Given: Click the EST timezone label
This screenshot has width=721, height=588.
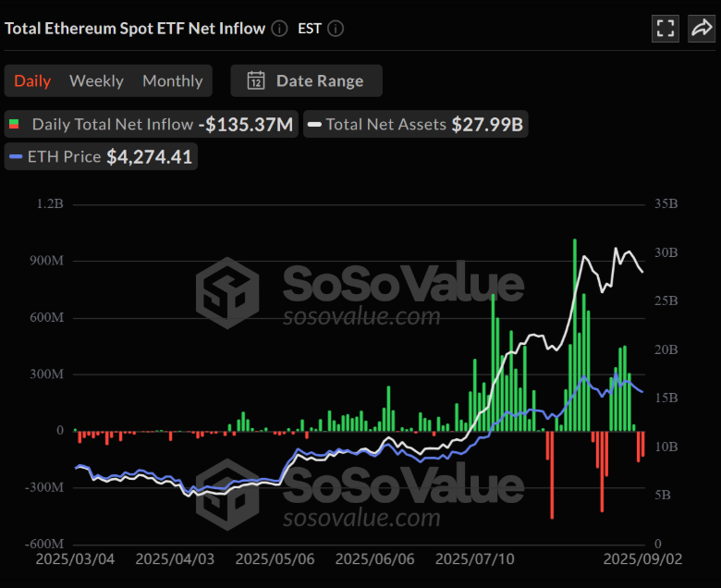Looking at the screenshot, I should 310,29.
